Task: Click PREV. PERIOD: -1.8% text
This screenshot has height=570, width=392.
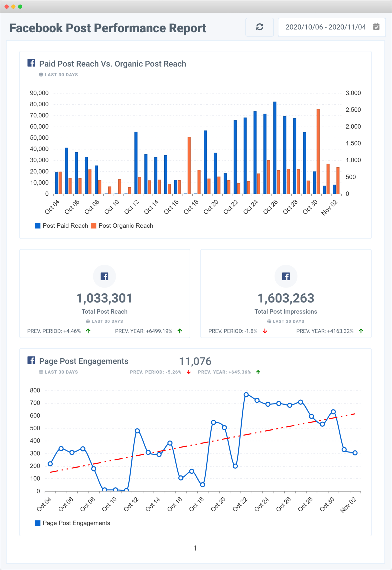Action: coord(233,331)
